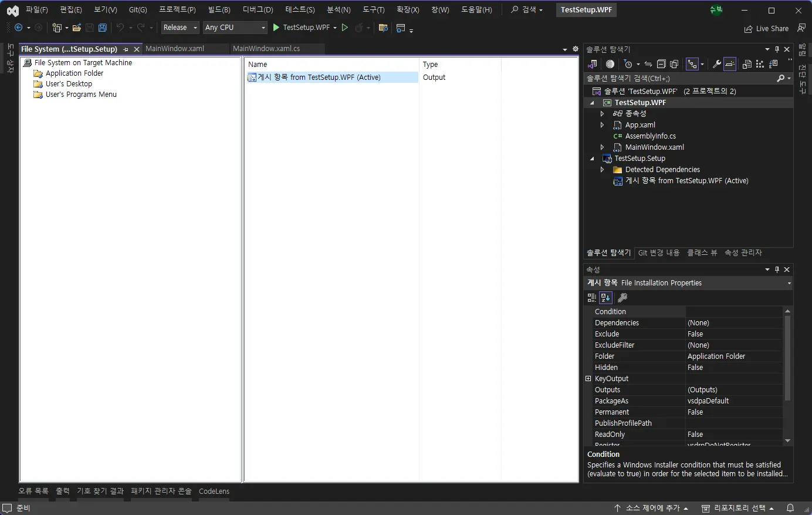Switch to the Git 변경 내용 tab
Screen dimensions: 812x515
coord(659,253)
